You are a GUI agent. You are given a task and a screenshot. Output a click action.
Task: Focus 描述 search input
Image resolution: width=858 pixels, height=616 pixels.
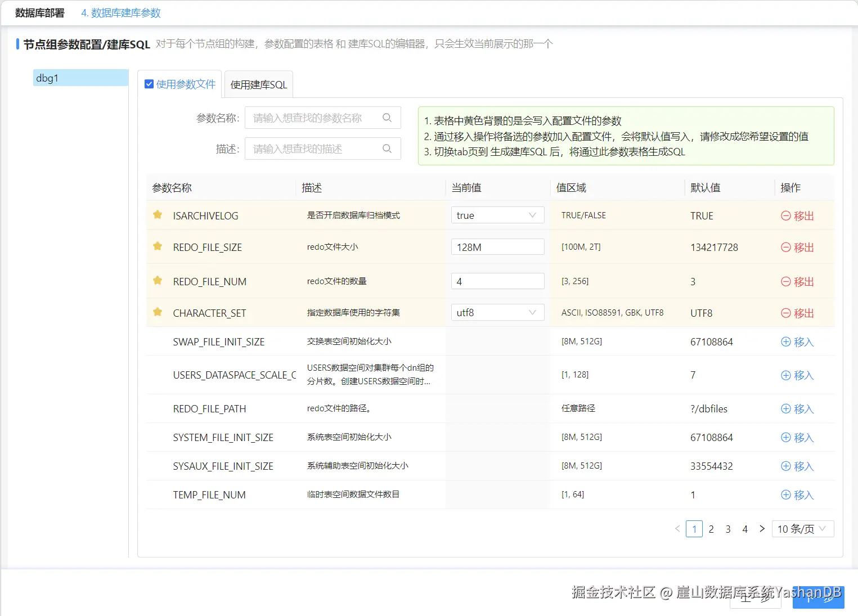(322, 149)
